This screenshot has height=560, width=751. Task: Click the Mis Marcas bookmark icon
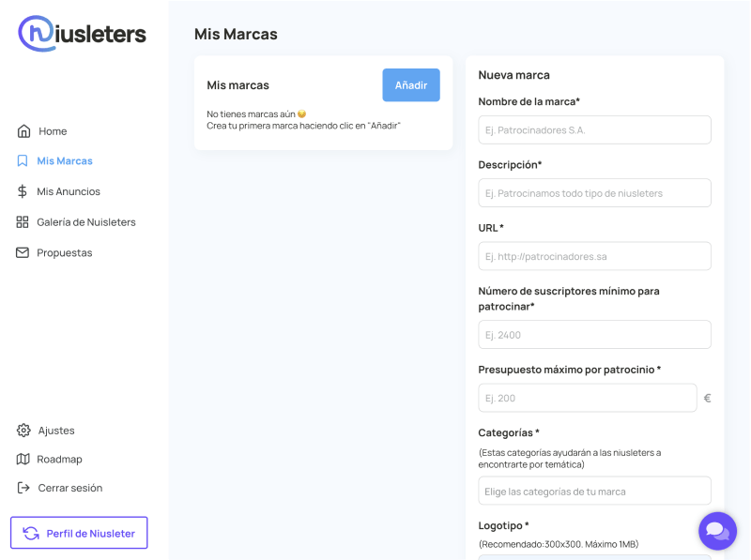23,161
